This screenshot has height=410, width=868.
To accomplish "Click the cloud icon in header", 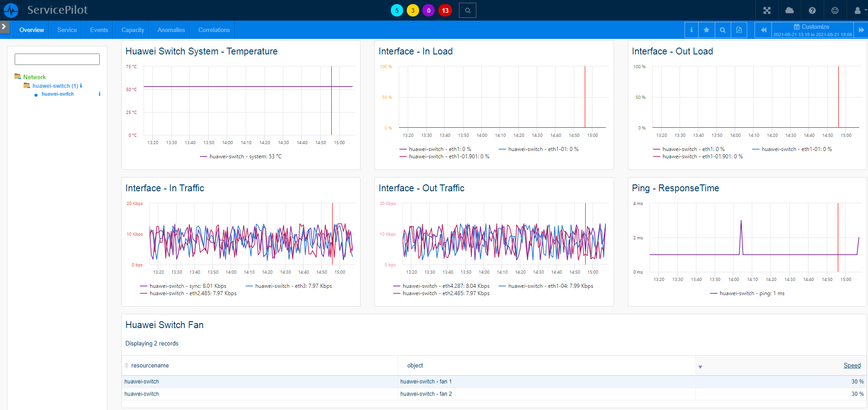I will point(789,11).
